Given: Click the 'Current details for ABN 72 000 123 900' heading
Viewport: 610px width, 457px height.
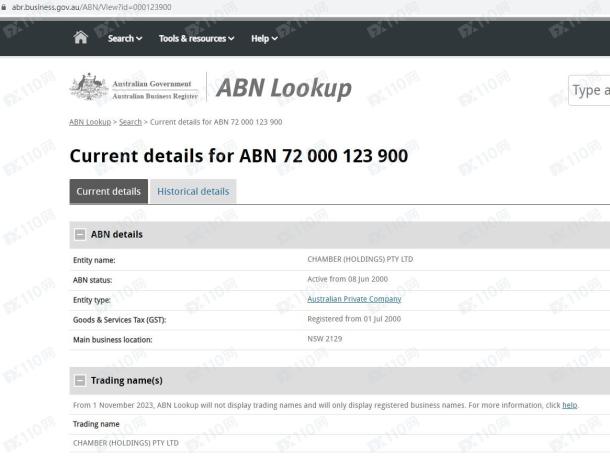Looking at the screenshot, I should point(239,156).
